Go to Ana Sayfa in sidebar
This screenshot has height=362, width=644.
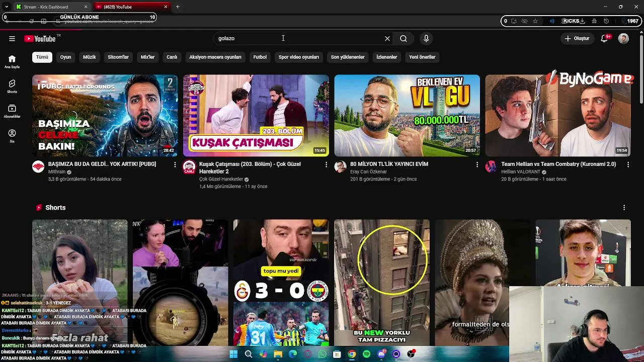[x=12, y=61]
